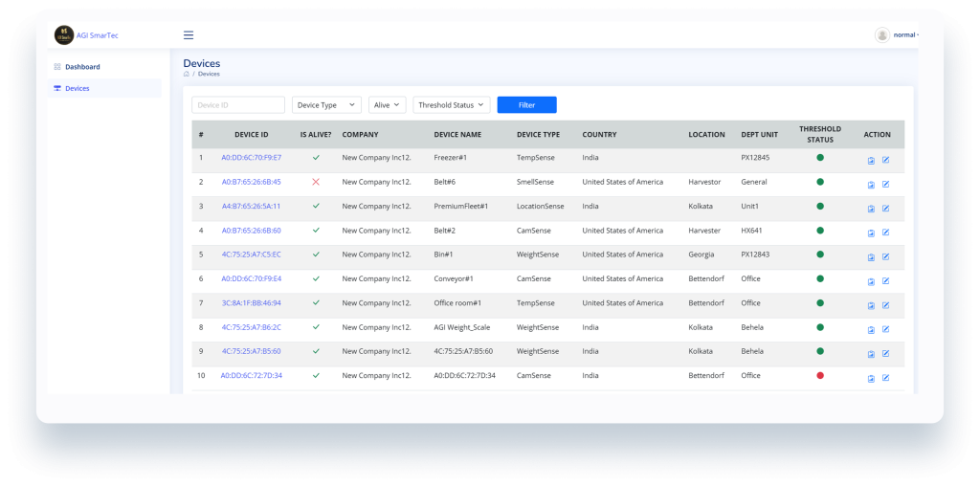Edit the PremiumFleet#1 device
This screenshot has height=487, width=980.
[x=885, y=209]
